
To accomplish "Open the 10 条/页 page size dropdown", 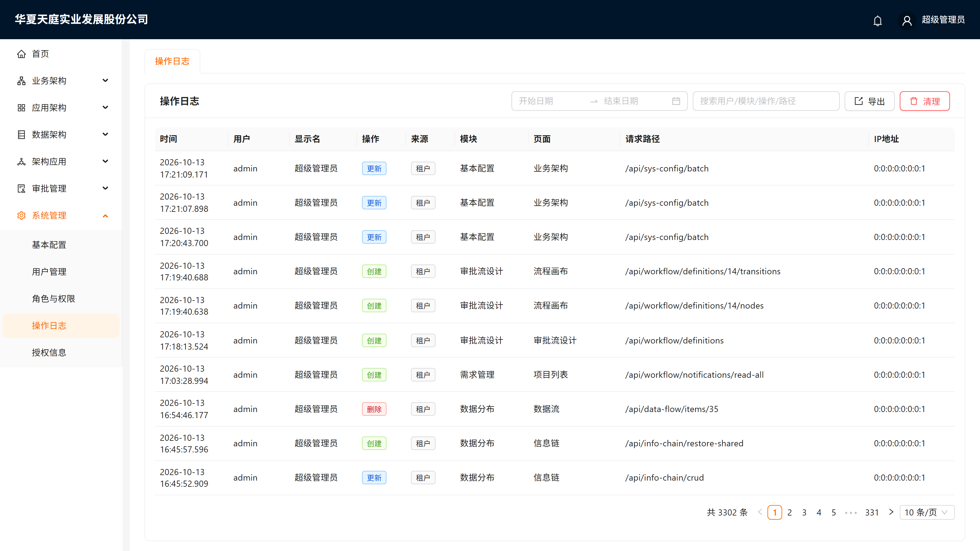I will tap(927, 512).
